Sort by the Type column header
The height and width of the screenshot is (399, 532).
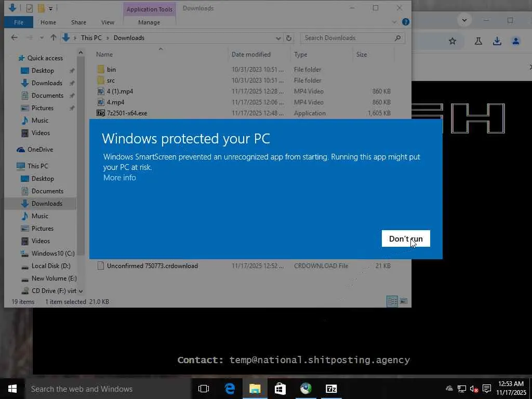300,54
